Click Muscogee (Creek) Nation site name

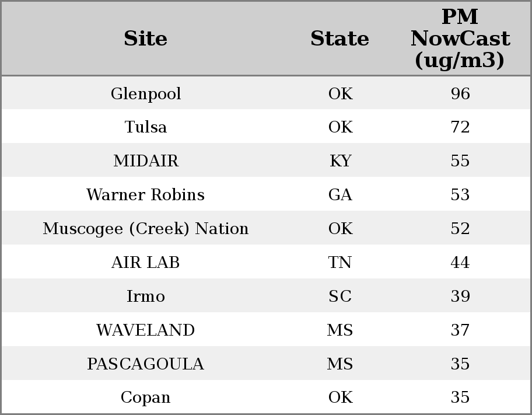point(146,229)
